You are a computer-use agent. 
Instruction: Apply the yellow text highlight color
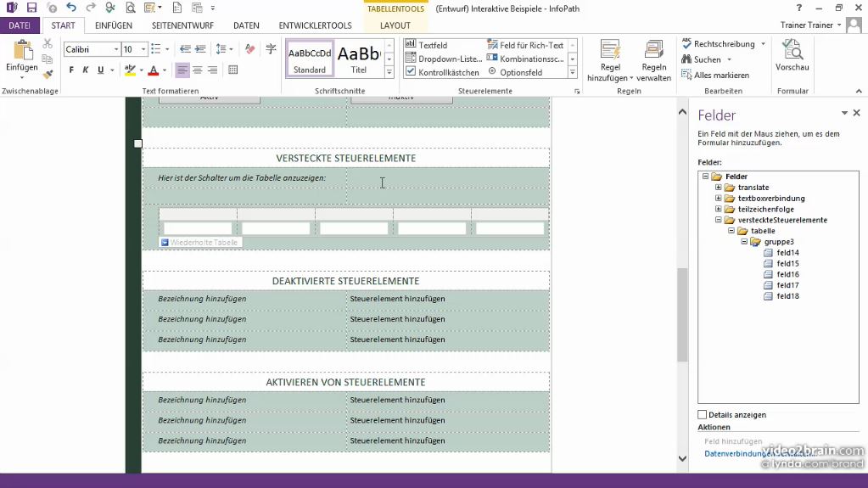130,70
